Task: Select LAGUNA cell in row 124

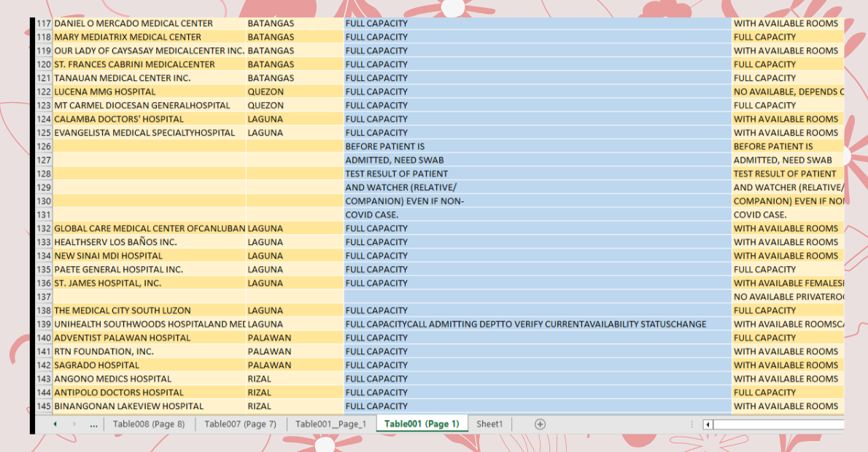Action: coord(295,119)
